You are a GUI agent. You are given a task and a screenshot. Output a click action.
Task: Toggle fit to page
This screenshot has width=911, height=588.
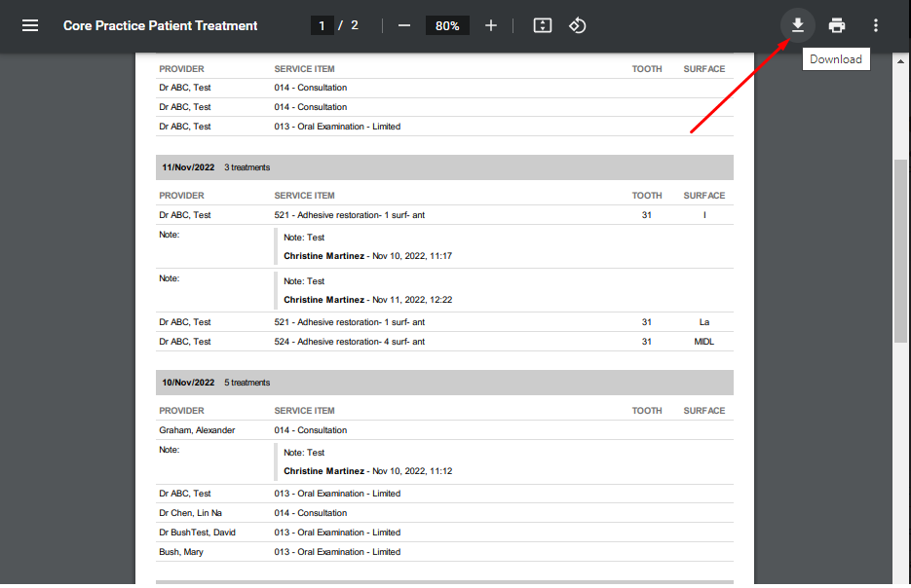pos(542,25)
